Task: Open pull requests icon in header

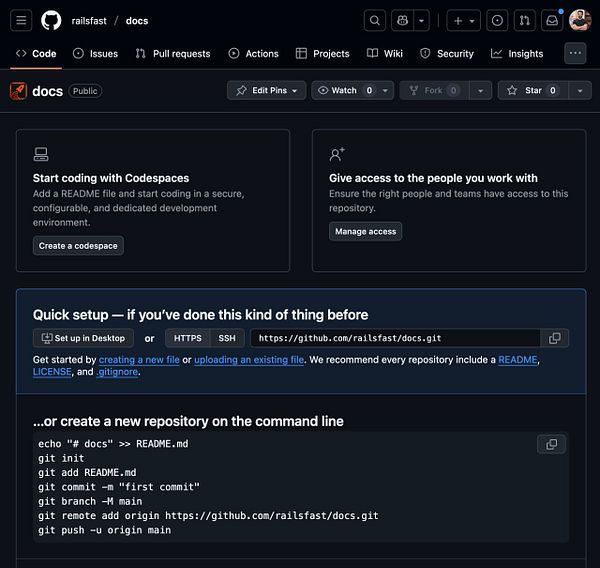Action: click(x=525, y=20)
